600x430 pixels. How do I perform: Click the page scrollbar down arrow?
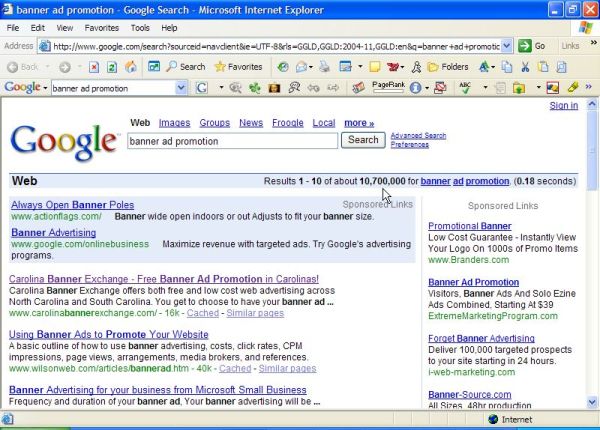click(592, 402)
